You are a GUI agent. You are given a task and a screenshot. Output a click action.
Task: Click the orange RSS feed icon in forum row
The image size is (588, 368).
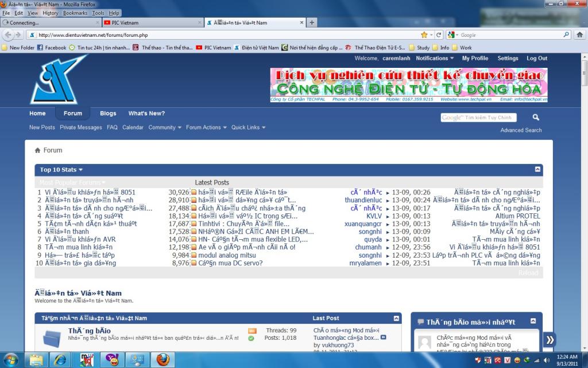[x=253, y=331]
